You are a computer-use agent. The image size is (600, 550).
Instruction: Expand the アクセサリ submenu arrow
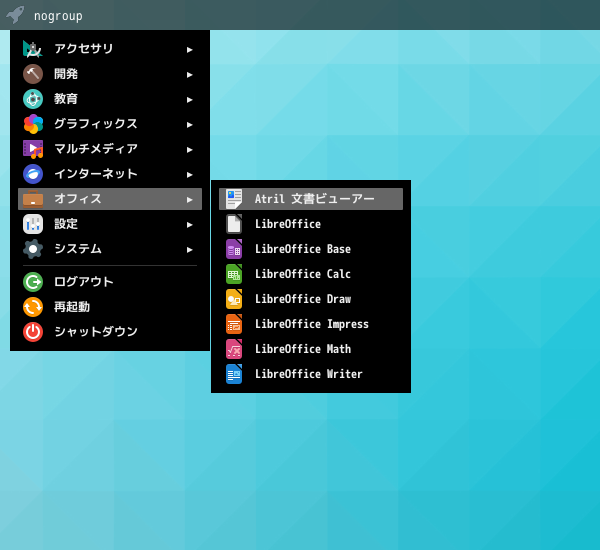click(x=189, y=50)
